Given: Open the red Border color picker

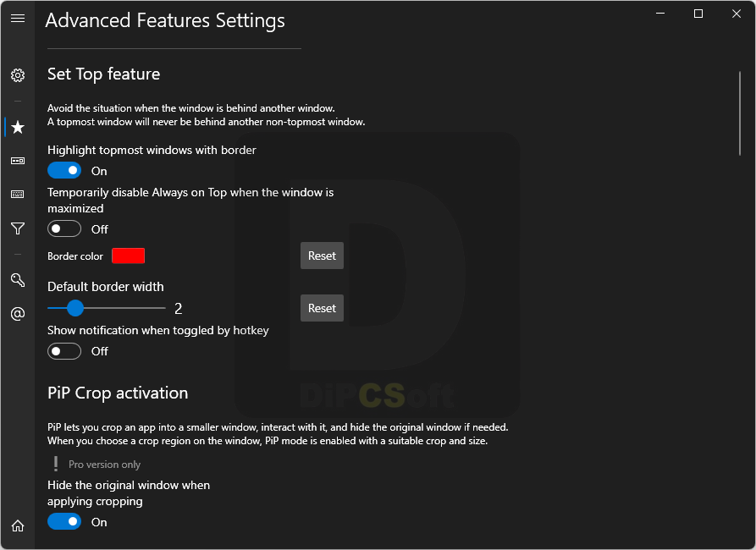Looking at the screenshot, I should 128,256.
